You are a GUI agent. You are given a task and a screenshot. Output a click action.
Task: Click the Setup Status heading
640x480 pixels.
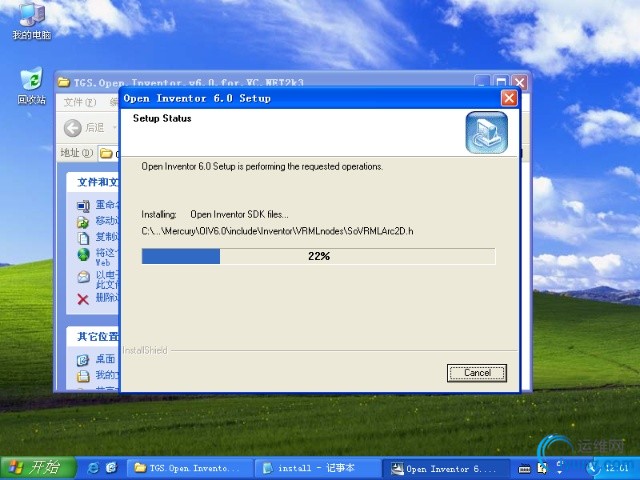162,118
